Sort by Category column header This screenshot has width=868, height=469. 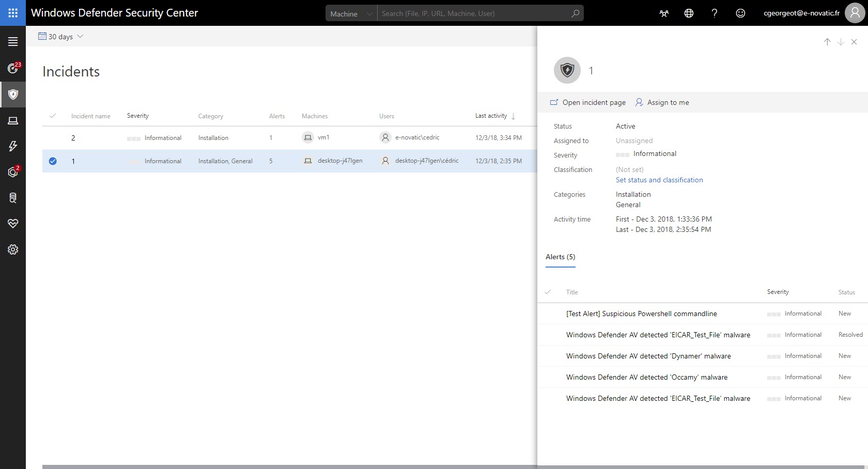(x=211, y=116)
